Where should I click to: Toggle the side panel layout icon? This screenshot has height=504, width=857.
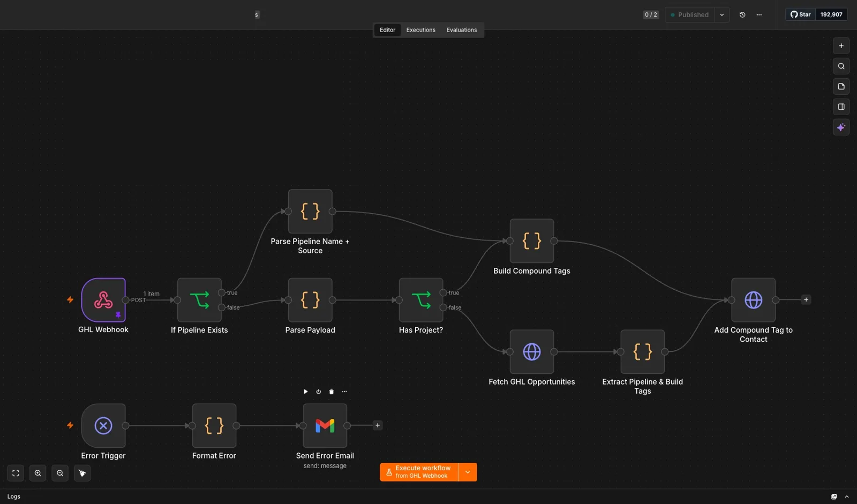(841, 107)
